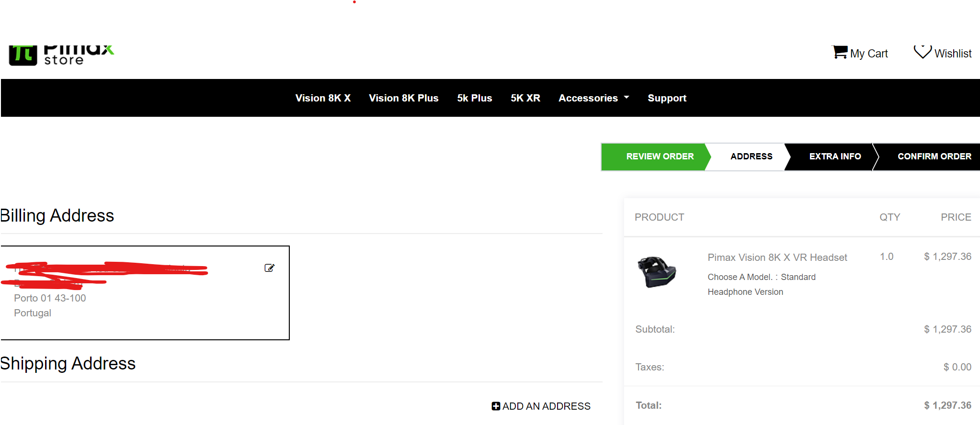This screenshot has width=980, height=425.
Task: Select the billing address card
Action: click(x=145, y=293)
